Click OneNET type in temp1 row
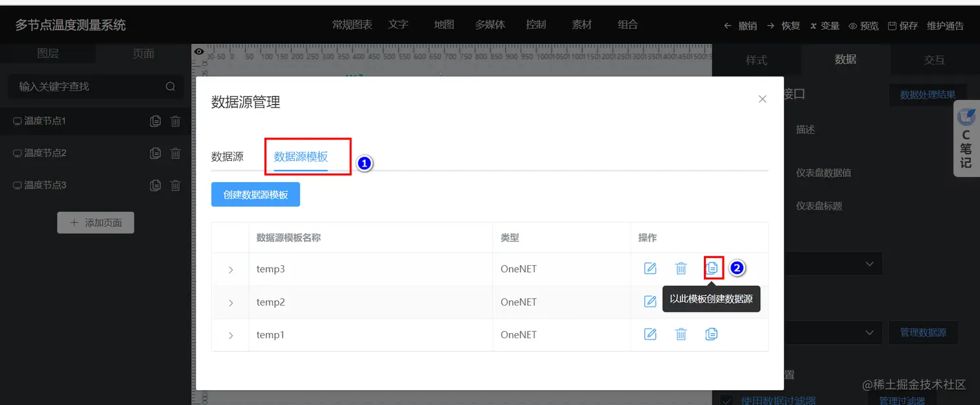Viewport: 980px width, 405px height. click(x=519, y=335)
